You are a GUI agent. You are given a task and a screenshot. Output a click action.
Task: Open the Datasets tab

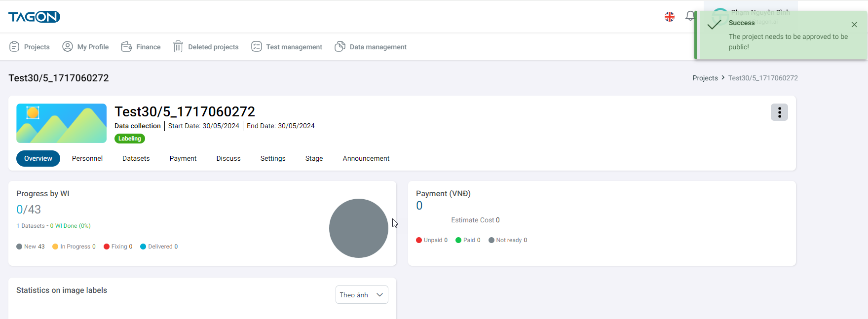tap(136, 158)
